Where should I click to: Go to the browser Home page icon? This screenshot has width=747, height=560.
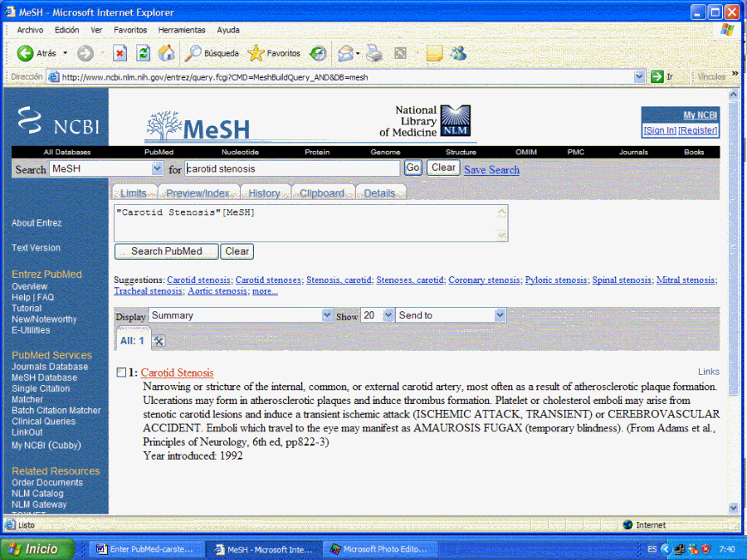pyautogui.click(x=167, y=53)
